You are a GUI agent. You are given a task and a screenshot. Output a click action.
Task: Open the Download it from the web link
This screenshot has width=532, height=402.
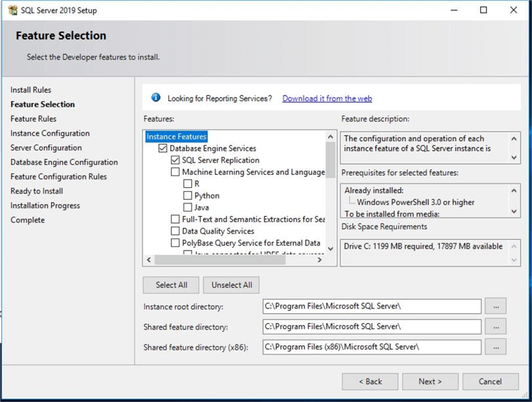(x=327, y=98)
